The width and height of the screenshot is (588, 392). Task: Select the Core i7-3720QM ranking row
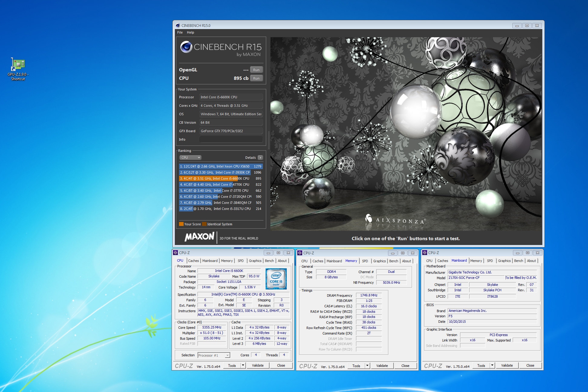[x=220, y=197]
